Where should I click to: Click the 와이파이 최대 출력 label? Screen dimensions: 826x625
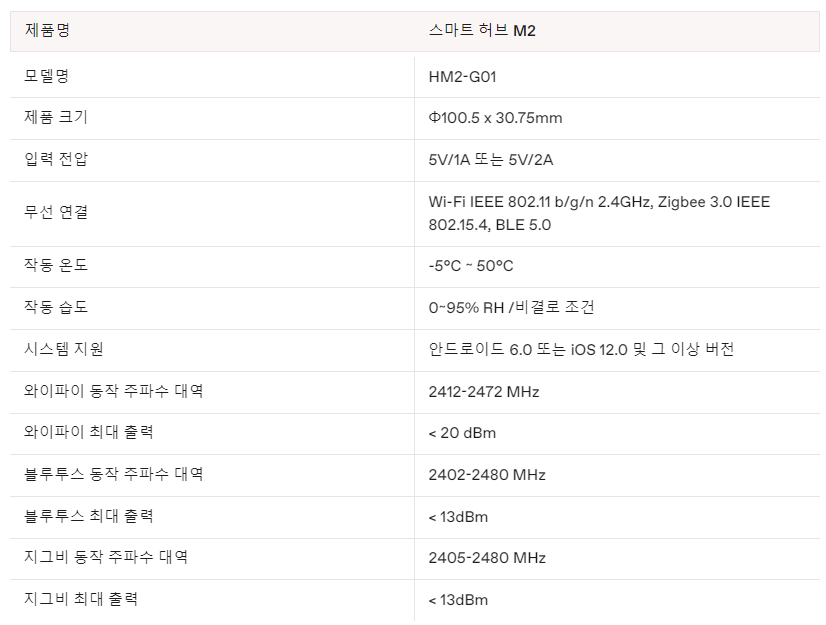(x=89, y=432)
